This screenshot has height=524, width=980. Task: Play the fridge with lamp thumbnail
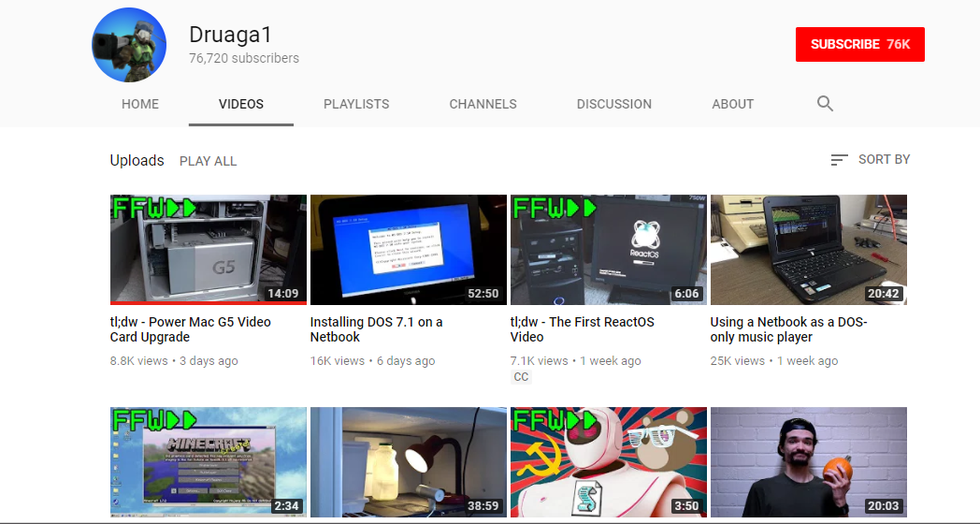[x=408, y=462]
